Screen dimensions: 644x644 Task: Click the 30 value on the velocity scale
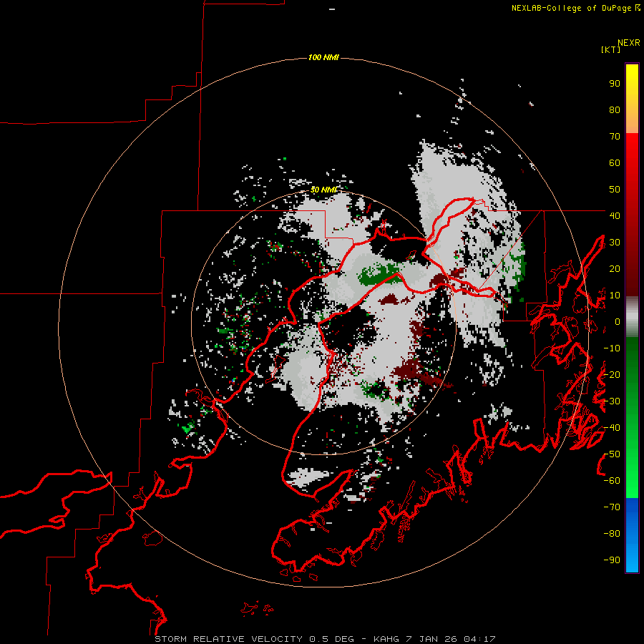[x=615, y=243]
